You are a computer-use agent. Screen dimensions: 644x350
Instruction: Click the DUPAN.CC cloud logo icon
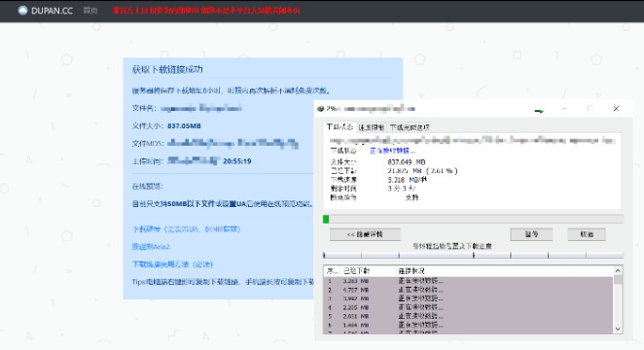23,11
